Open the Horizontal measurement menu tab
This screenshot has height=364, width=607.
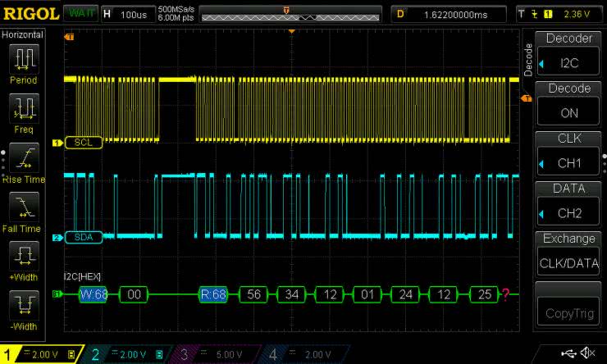point(24,35)
